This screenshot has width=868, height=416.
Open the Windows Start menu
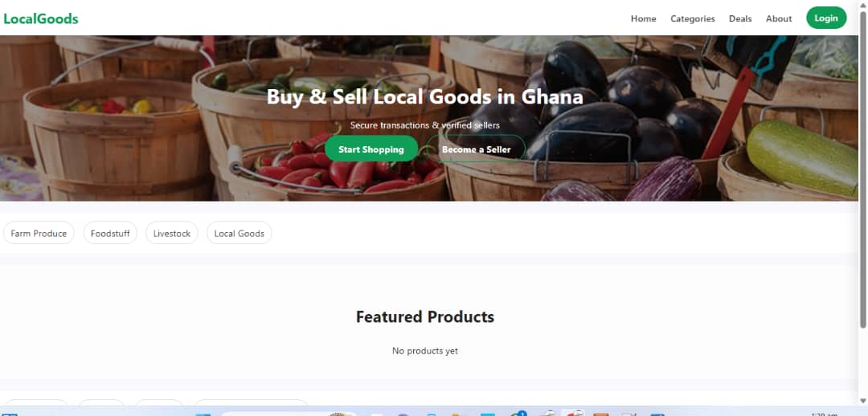click(203, 414)
